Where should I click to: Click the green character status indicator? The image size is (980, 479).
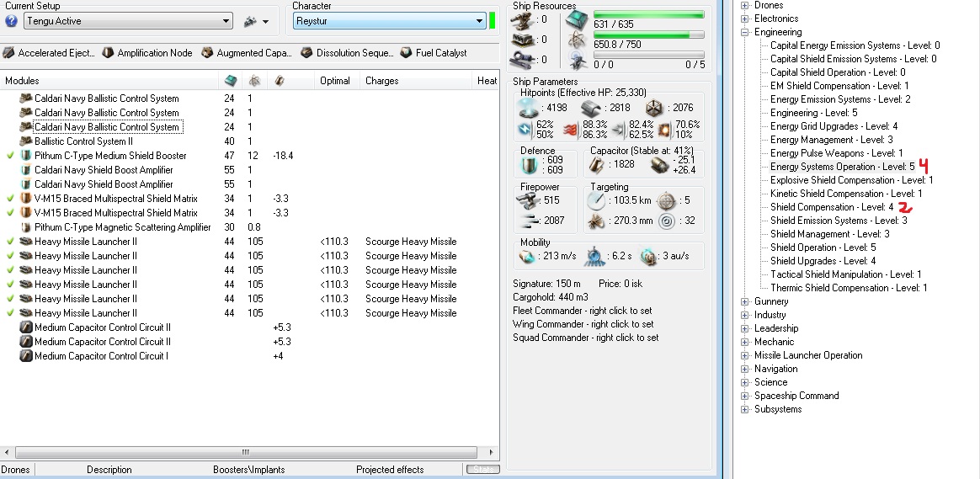[492, 20]
